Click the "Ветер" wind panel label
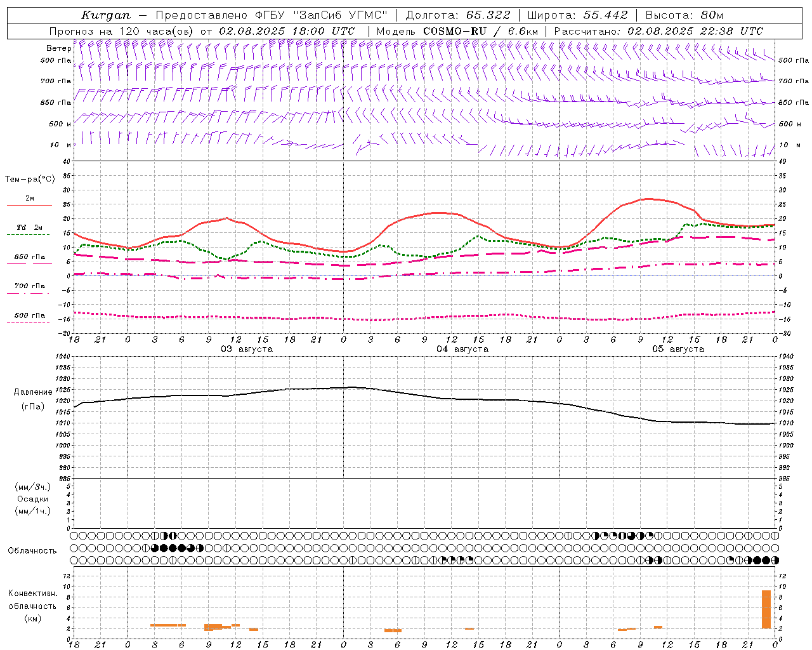 click(x=58, y=48)
